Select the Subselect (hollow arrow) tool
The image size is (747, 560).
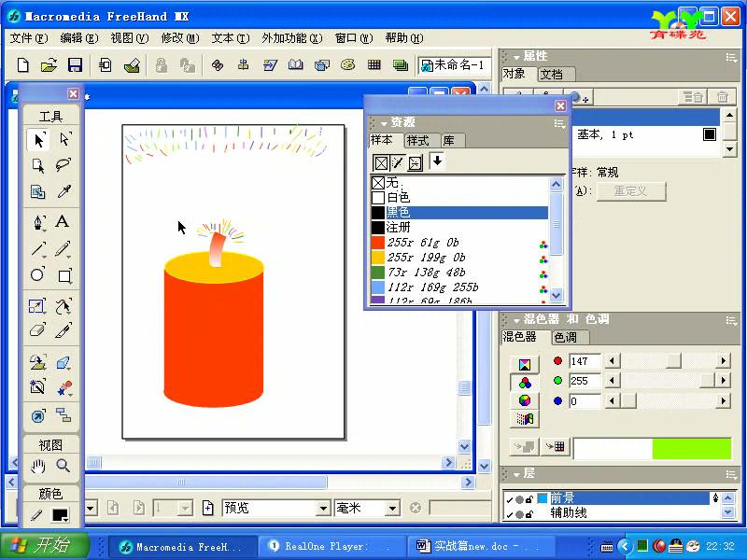(x=64, y=139)
